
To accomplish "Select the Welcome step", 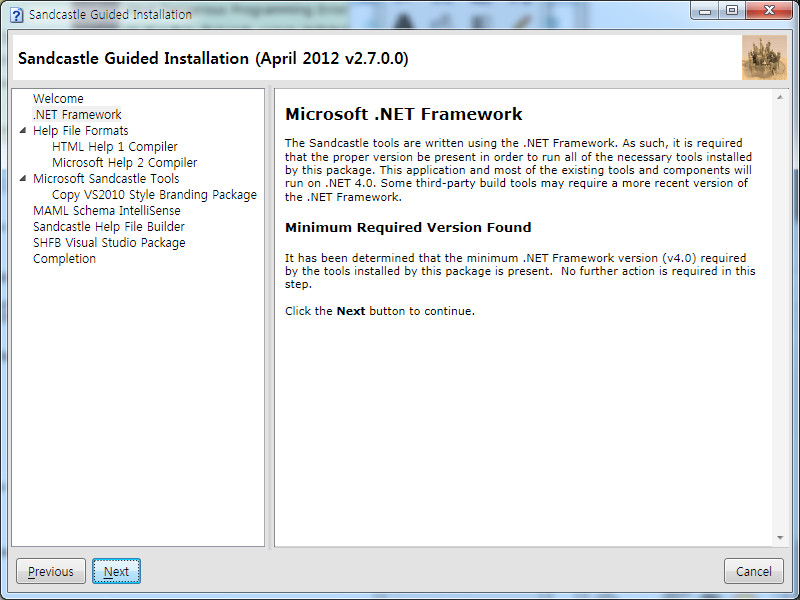I will point(58,99).
